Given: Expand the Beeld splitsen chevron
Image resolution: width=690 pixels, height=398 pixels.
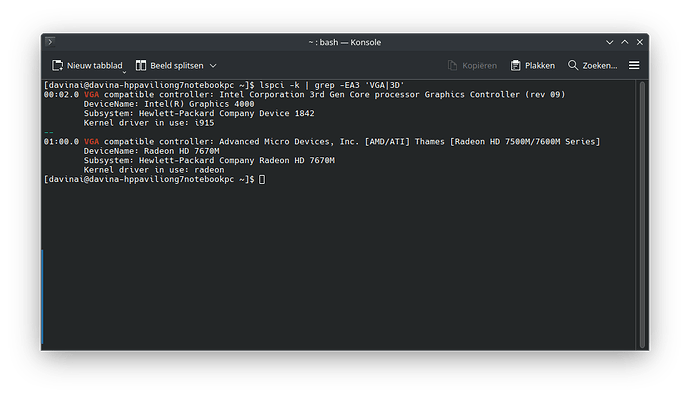Looking at the screenshot, I should point(213,66).
